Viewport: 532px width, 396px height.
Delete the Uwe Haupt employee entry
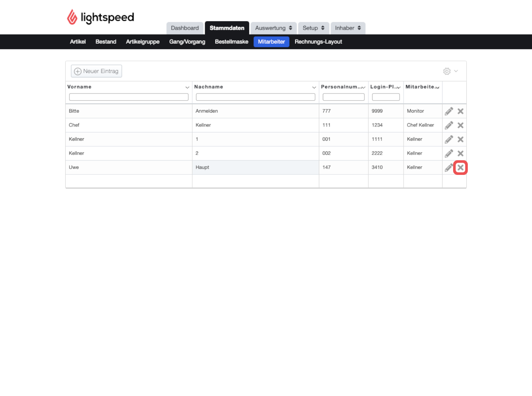[460, 168]
